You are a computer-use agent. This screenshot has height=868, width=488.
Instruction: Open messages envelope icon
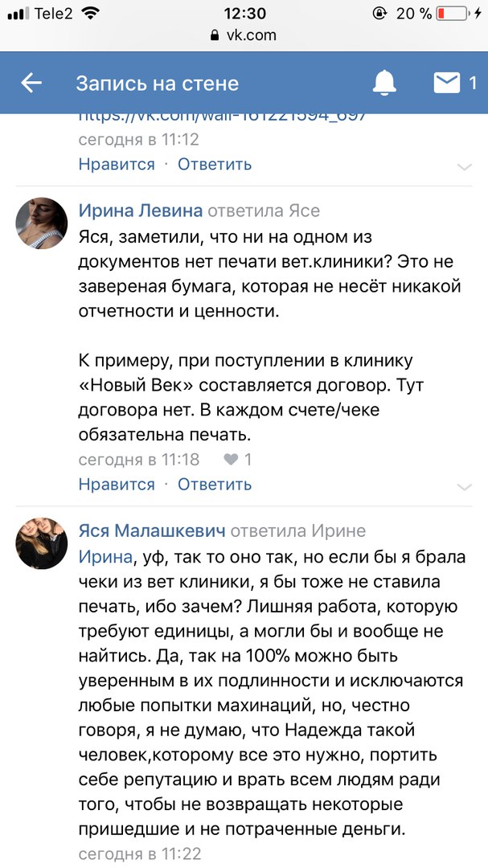tap(447, 83)
